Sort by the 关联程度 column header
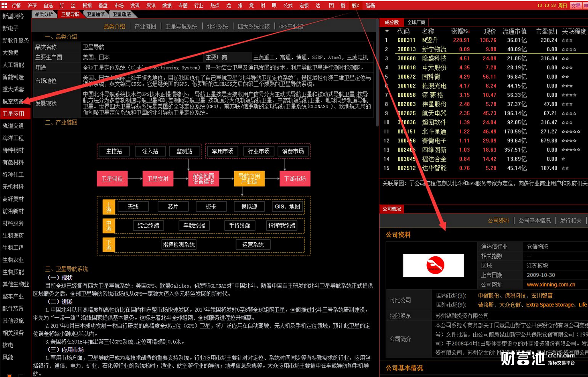The height and width of the screenshot is (377, 588). (x=574, y=31)
